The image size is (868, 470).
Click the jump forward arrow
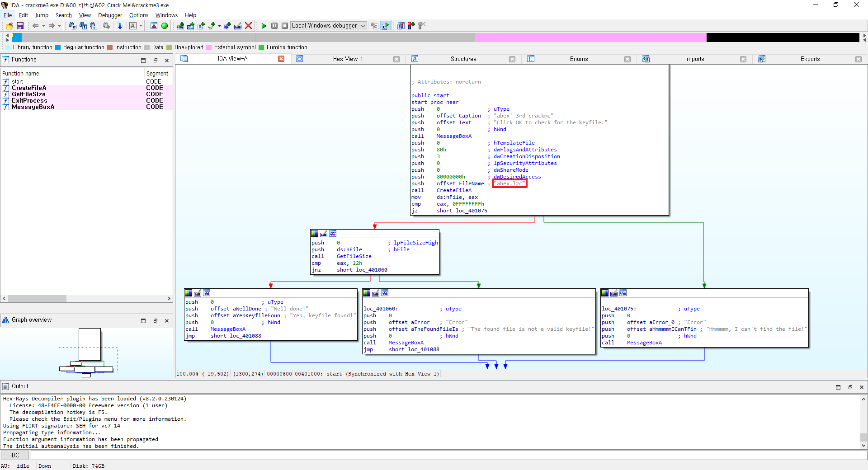pyautogui.click(x=52, y=26)
